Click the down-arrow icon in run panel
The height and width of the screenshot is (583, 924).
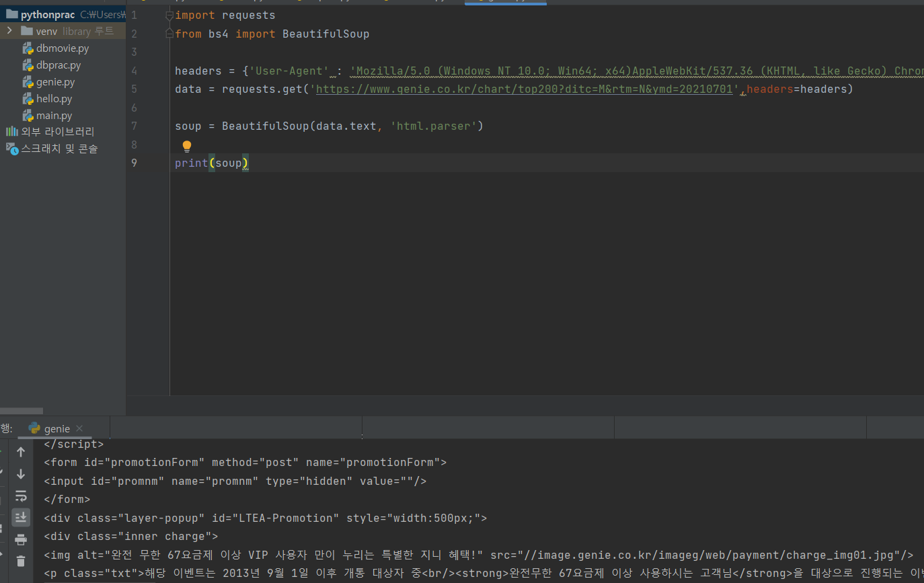pyautogui.click(x=21, y=474)
